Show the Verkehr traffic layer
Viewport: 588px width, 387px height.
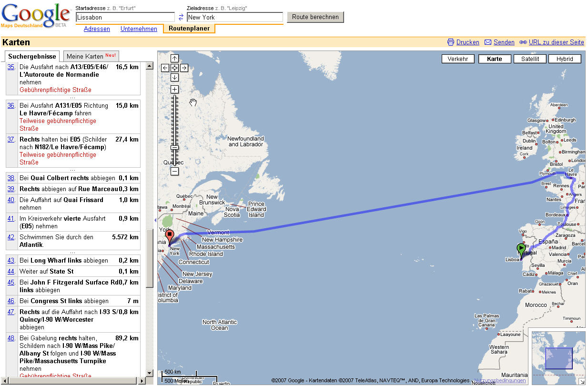tap(458, 59)
